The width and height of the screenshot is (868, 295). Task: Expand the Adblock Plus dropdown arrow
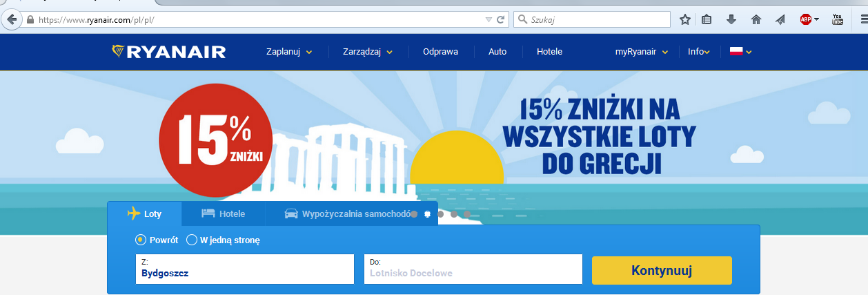coord(816,19)
